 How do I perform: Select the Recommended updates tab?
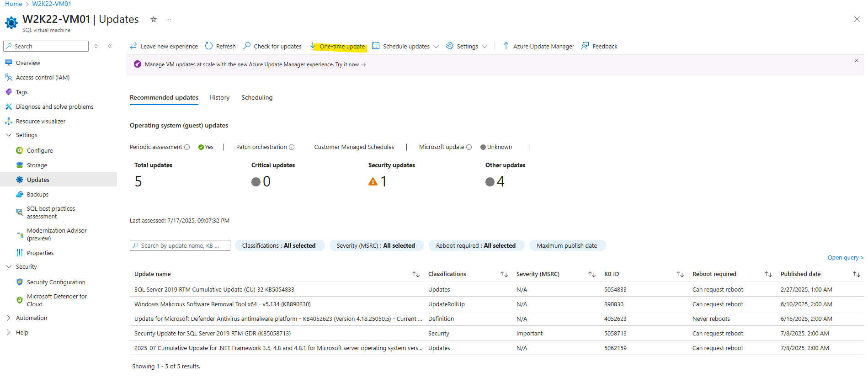[164, 97]
